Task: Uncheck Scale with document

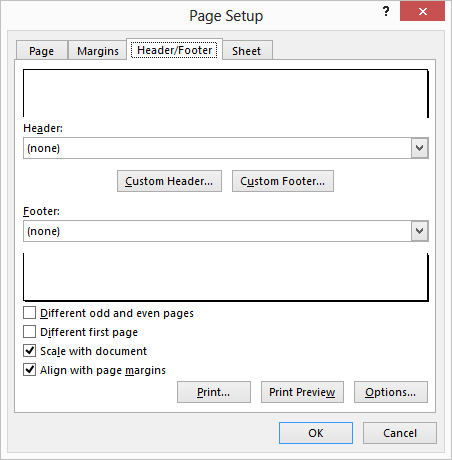Action: click(x=30, y=351)
